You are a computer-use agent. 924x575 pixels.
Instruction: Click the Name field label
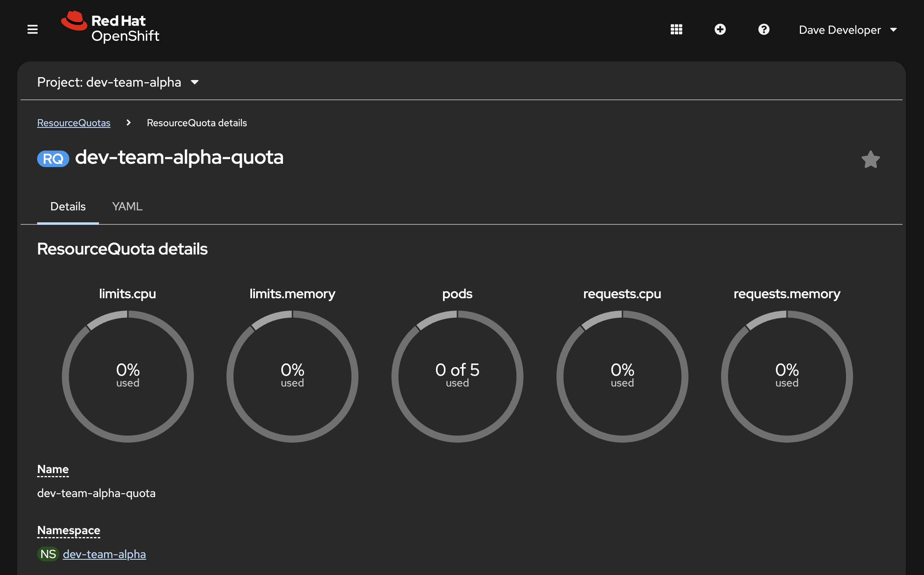53,469
